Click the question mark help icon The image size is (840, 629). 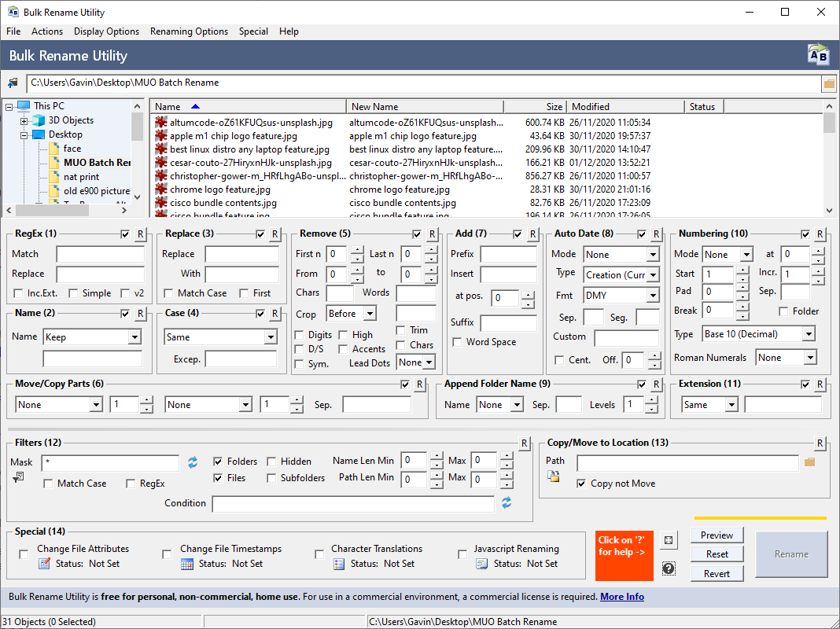tap(669, 568)
